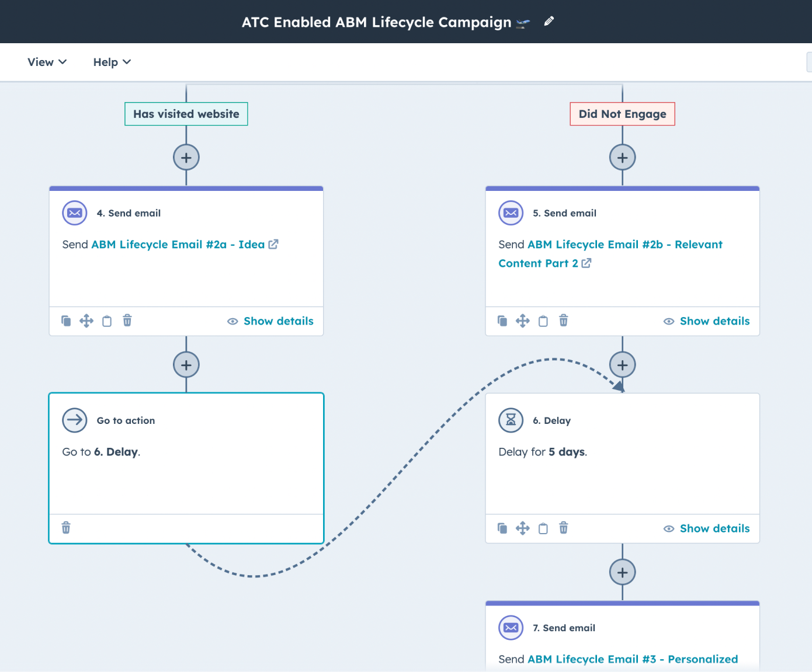
Task: Click the trash icon on action 5
Action: tap(563, 321)
